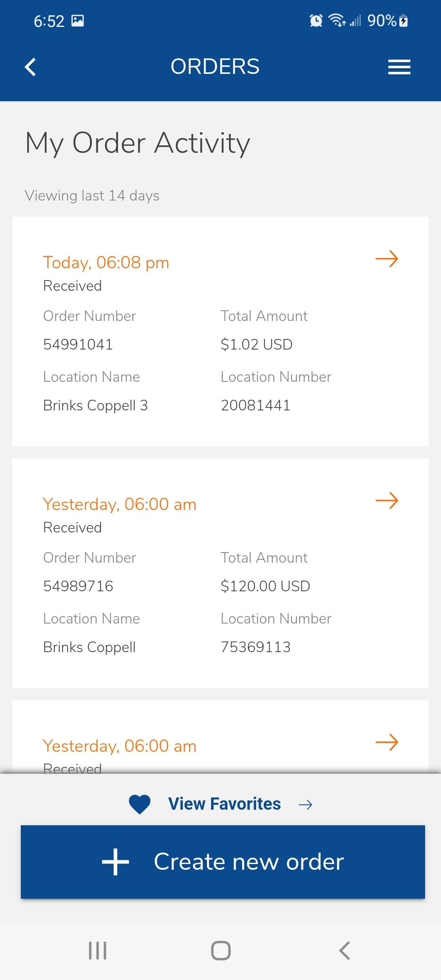Open the hamburger menu
The height and width of the screenshot is (980, 441).
coord(399,67)
